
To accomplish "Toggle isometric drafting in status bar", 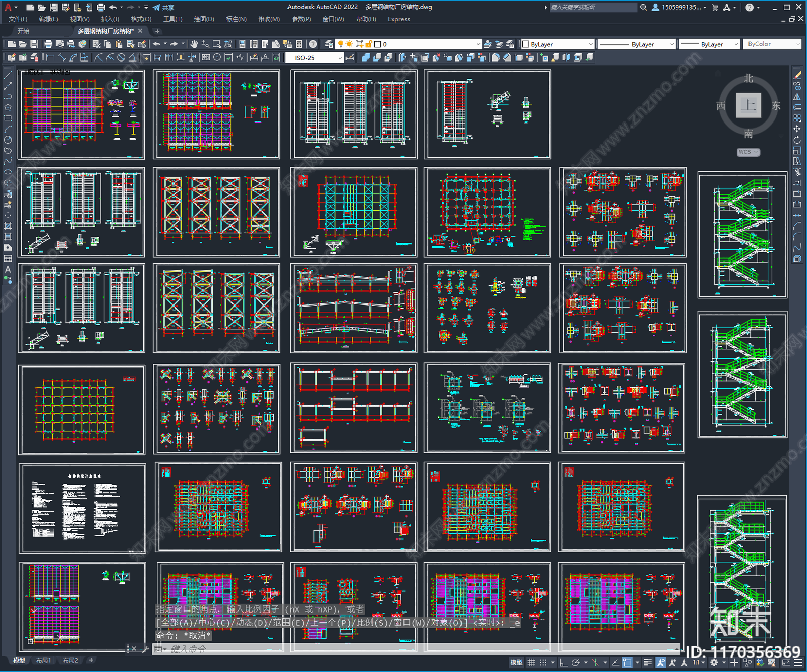I will click(x=595, y=663).
